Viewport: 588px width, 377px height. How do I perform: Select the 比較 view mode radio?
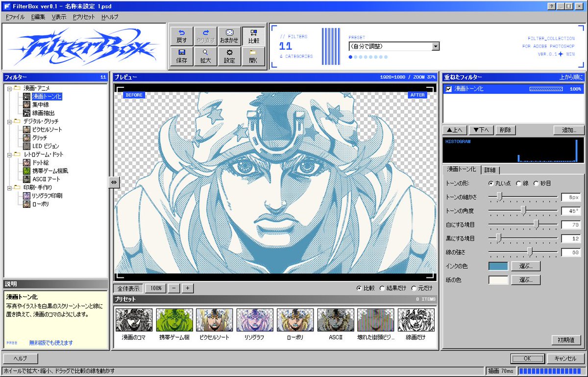coord(359,288)
